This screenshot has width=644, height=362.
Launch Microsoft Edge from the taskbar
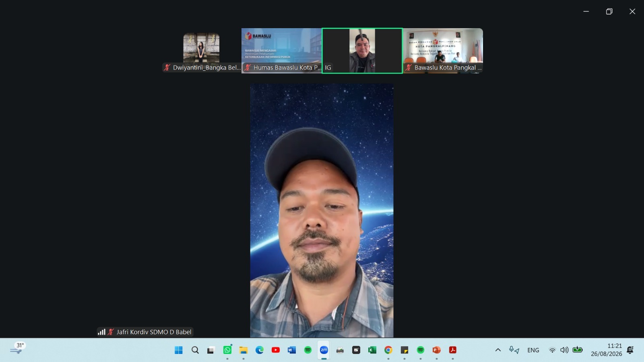click(260, 350)
